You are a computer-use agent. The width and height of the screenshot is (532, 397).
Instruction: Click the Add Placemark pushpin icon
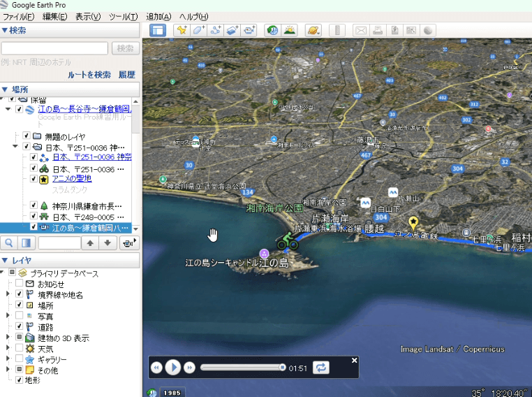pos(182,30)
